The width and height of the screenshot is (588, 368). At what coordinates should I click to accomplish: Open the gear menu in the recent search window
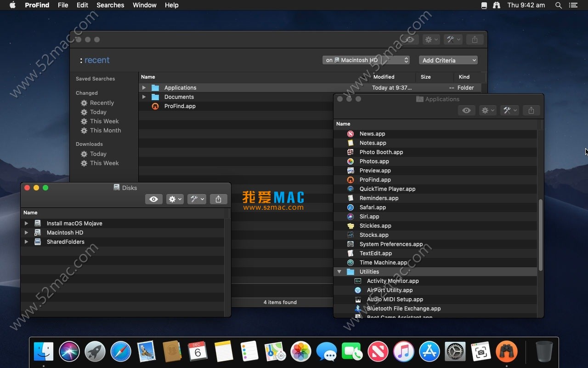tap(431, 40)
